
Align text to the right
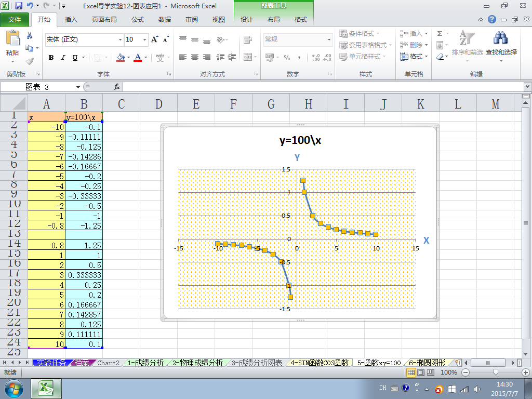point(207,57)
